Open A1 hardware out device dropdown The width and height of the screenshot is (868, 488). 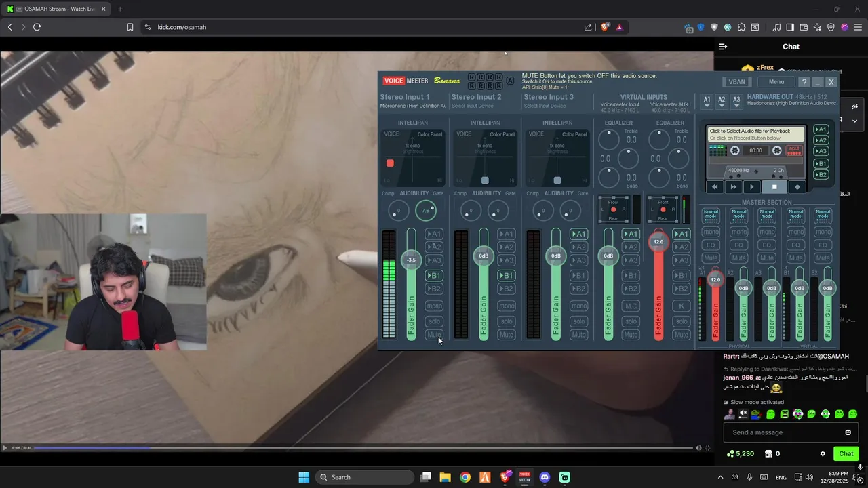click(x=707, y=102)
